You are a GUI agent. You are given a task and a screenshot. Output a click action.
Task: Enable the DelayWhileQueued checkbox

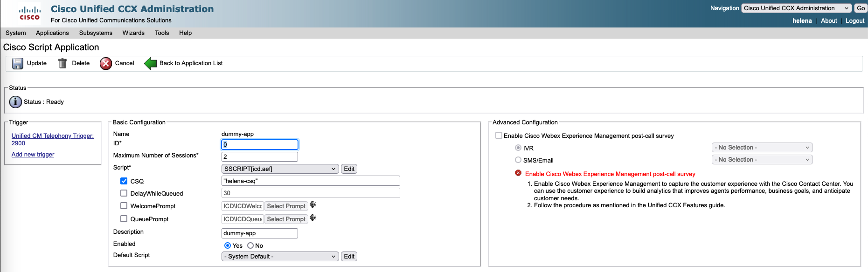pos(124,193)
